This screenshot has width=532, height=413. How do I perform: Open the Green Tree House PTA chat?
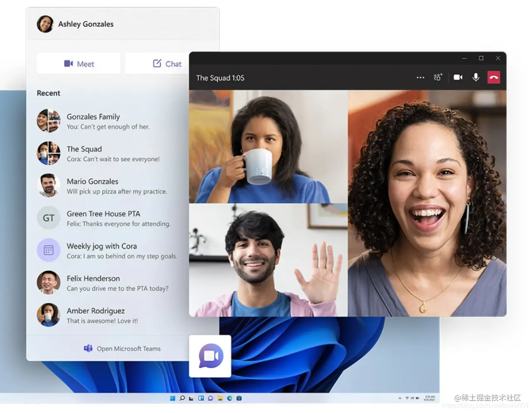[108, 218]
